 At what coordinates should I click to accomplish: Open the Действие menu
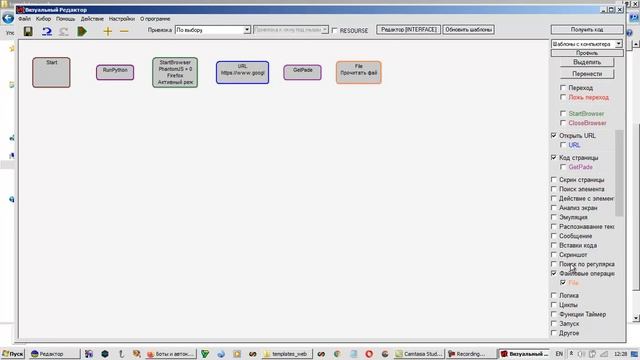[x=92, y=19]
